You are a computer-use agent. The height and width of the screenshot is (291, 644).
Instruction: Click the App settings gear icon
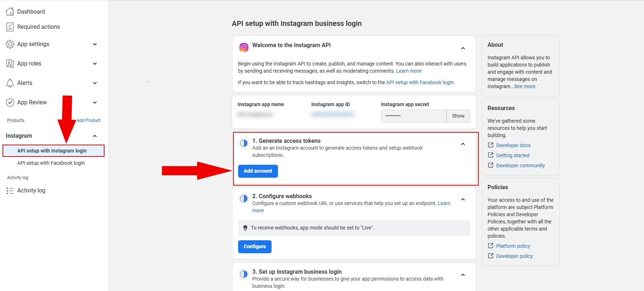click(x=10, y=44)
